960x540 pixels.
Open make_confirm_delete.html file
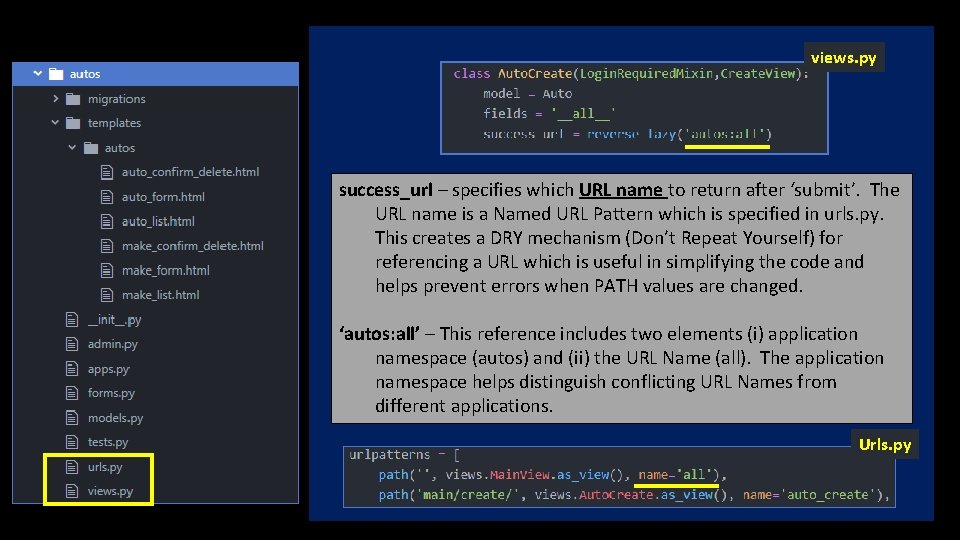pos(192,246)
